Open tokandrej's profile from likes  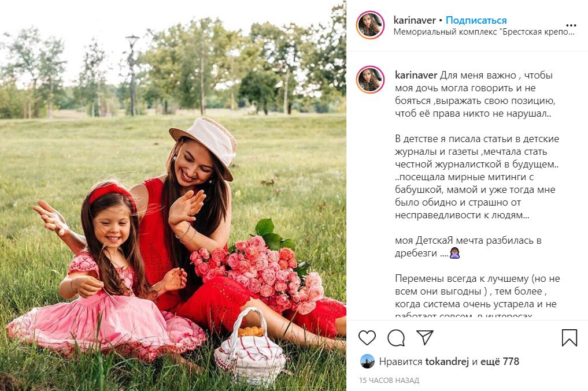[x=447, y=362]
